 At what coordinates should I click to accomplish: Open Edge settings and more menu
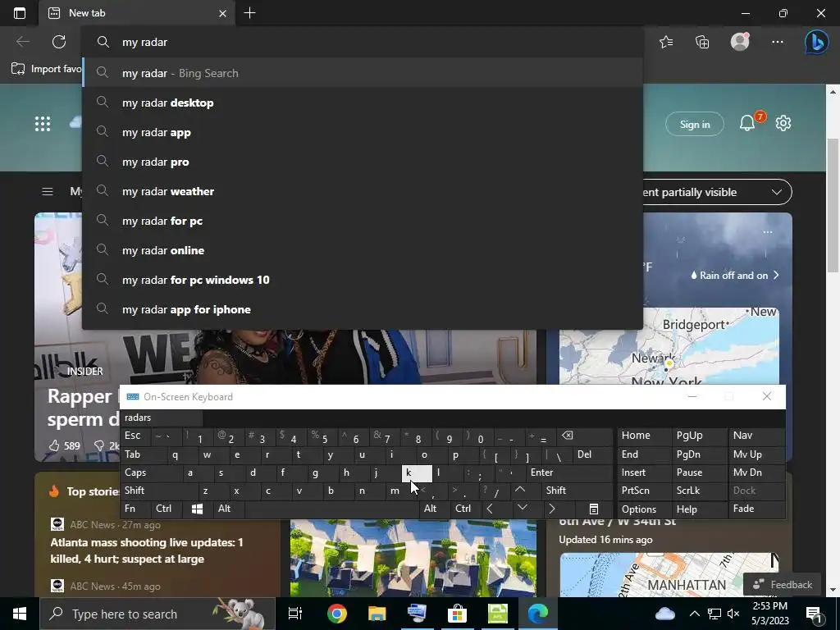[778, 42]
